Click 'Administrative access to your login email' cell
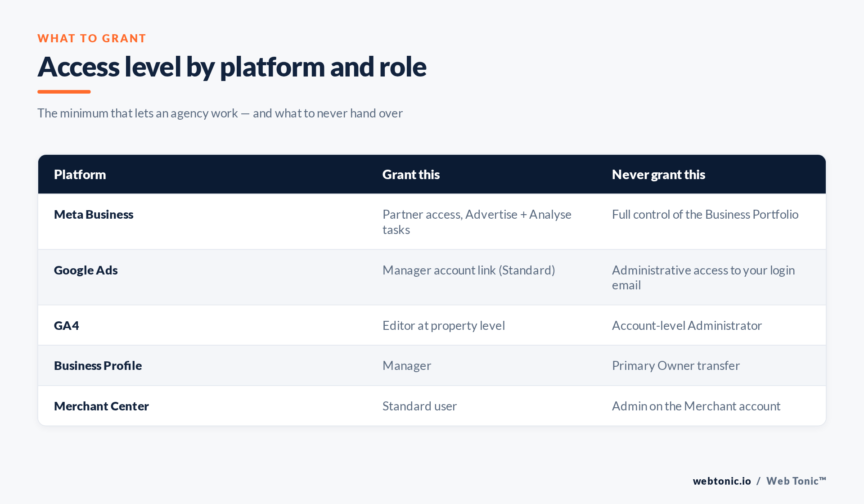Viewport: 864px width, 504px height. 703,277
